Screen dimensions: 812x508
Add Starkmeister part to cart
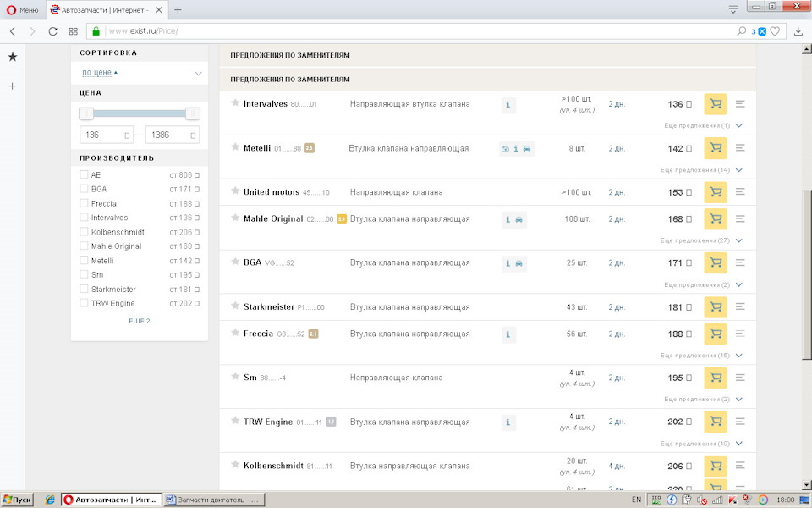pyautogui.click(x=716, y=306)
